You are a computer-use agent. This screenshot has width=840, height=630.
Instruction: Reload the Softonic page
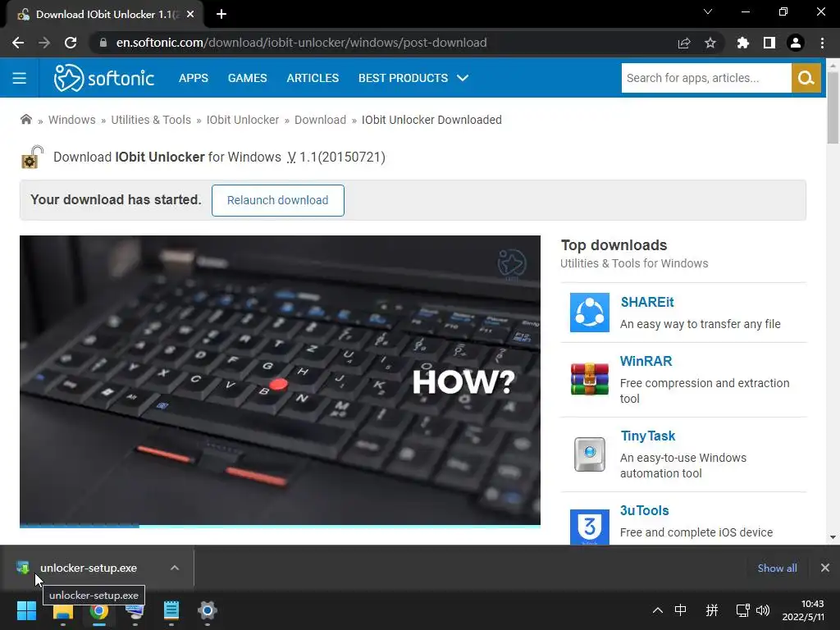coord(71,43)
